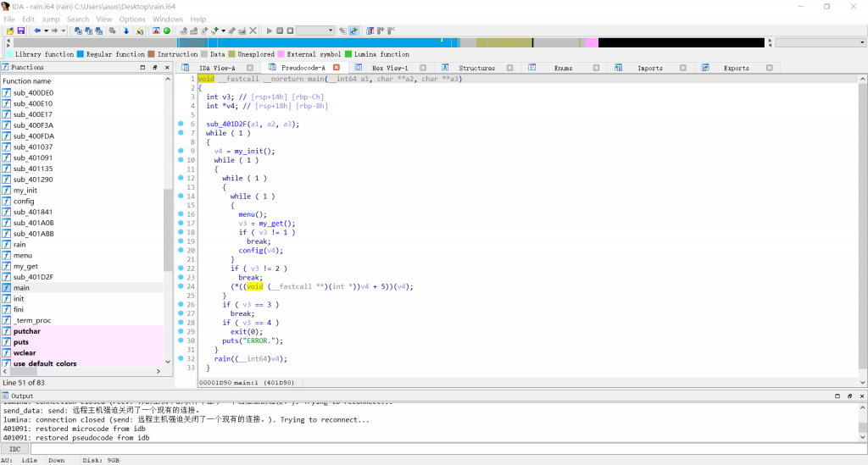Image resolution: width=868 pixels, height=465 pixels.
Task: Click the grey X cancel toolbar icon
Action: [253, 31]
